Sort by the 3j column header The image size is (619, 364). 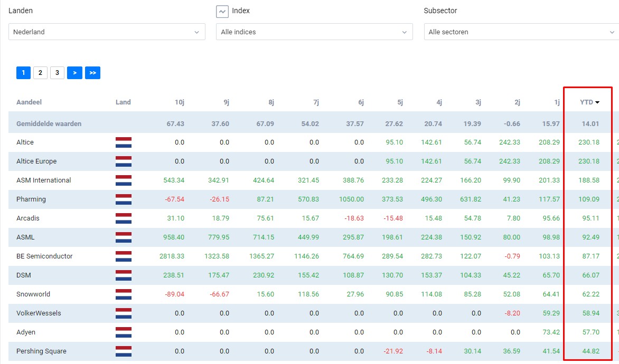tap(478, 102)
